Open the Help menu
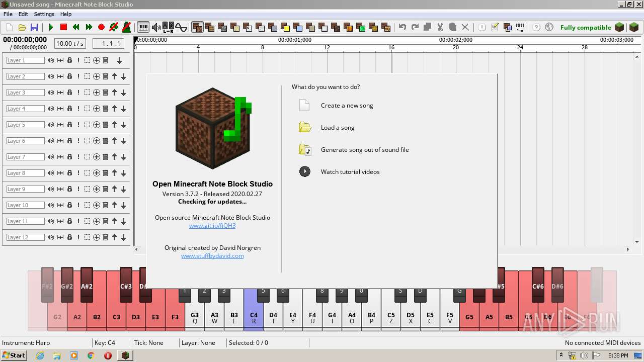The image size is (644, 362). (66, 14)
